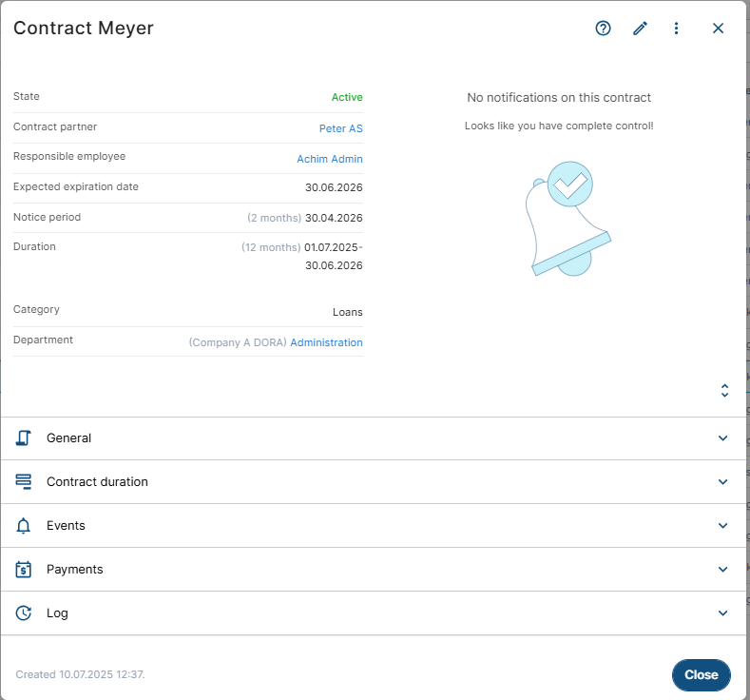The height and width of the screenshot is (700, 750).
Task: Open the Achim Admin employee link
Action: point(329,159)
